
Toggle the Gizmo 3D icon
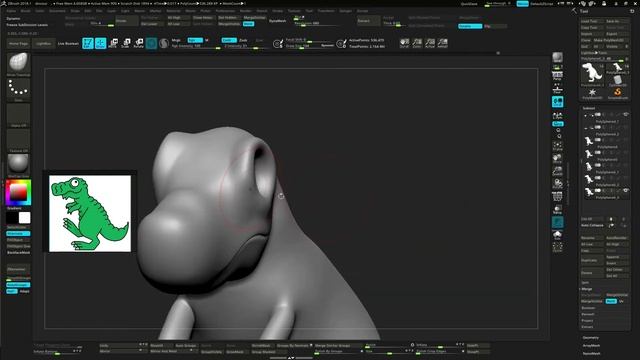[x=151, y=43]
